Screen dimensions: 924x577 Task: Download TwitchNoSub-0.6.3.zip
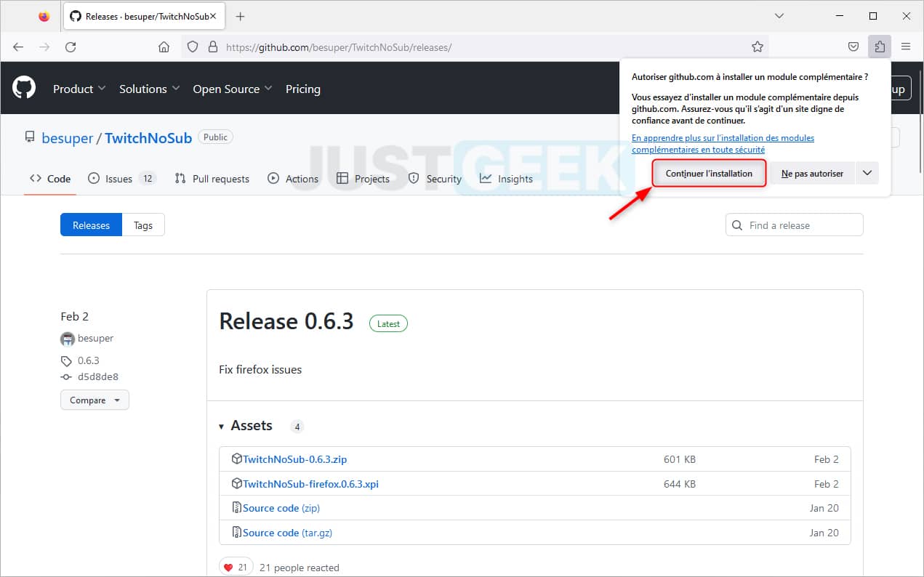[x=294, y=459]
